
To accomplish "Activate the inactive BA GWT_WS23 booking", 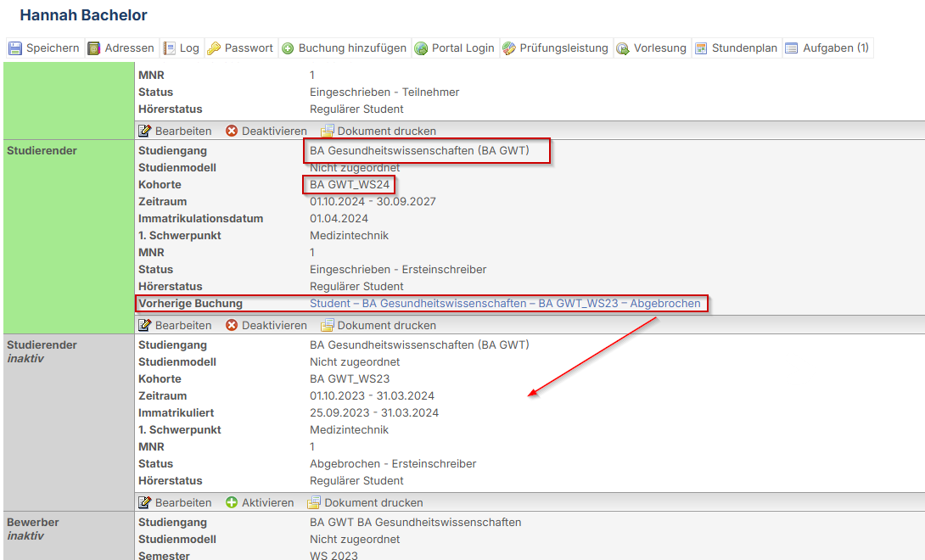I will tap(260, 503).
